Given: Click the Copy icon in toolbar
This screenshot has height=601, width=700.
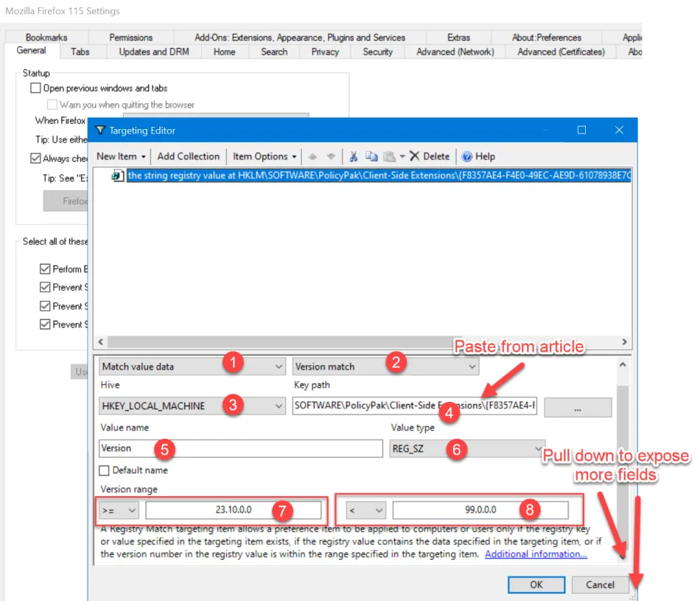Looking at the screenshot, I should (x=371, y=156).
